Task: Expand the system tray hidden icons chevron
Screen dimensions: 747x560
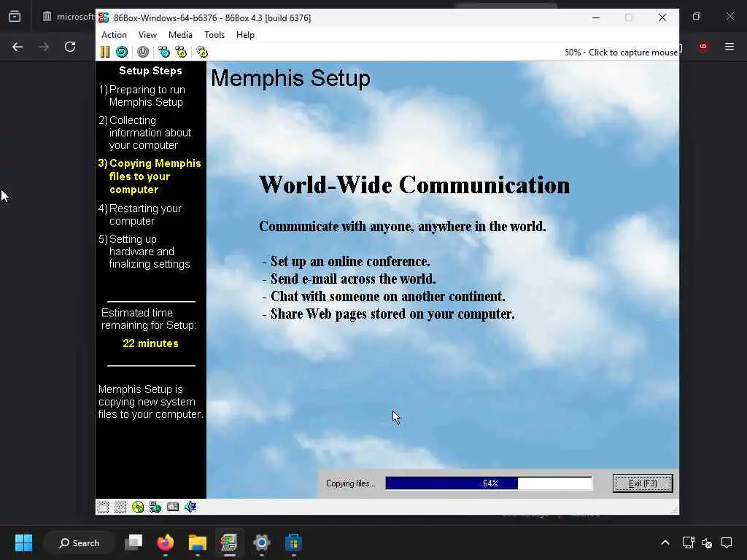Action: (x=665, y=542)
